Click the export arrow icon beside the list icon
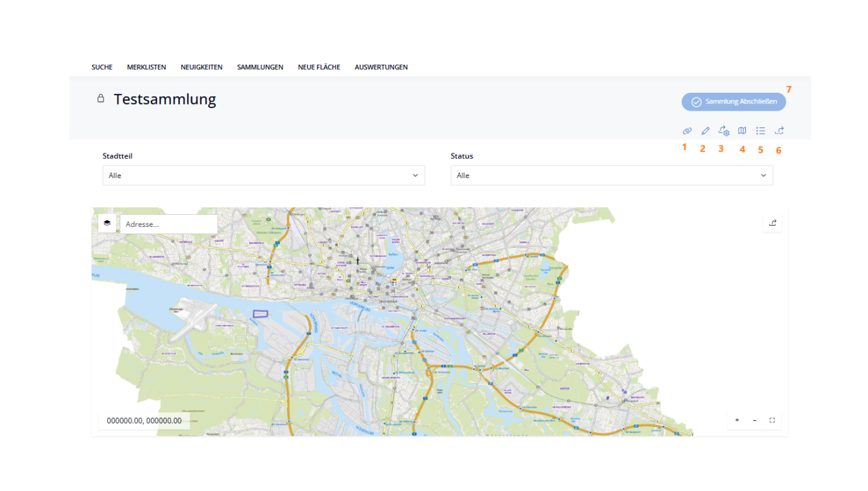This screenshot has height=491, width=868. [779, 131]
